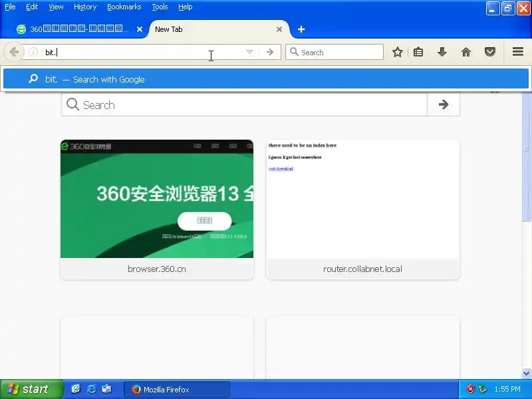Focus the toolbar Search field

334,52
